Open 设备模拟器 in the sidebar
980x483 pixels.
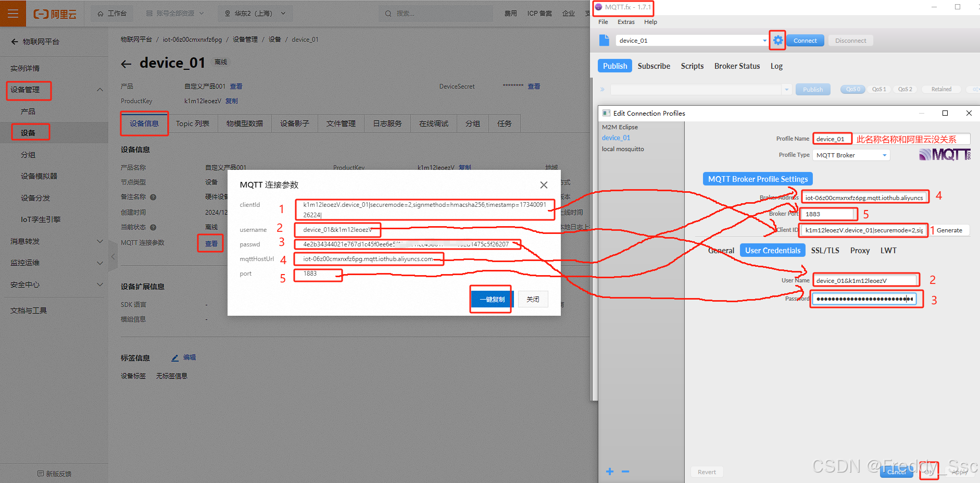(39, 176)
